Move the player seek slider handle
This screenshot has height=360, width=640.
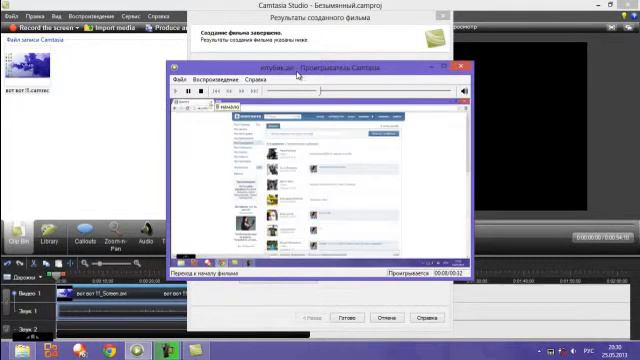point(320,91)
